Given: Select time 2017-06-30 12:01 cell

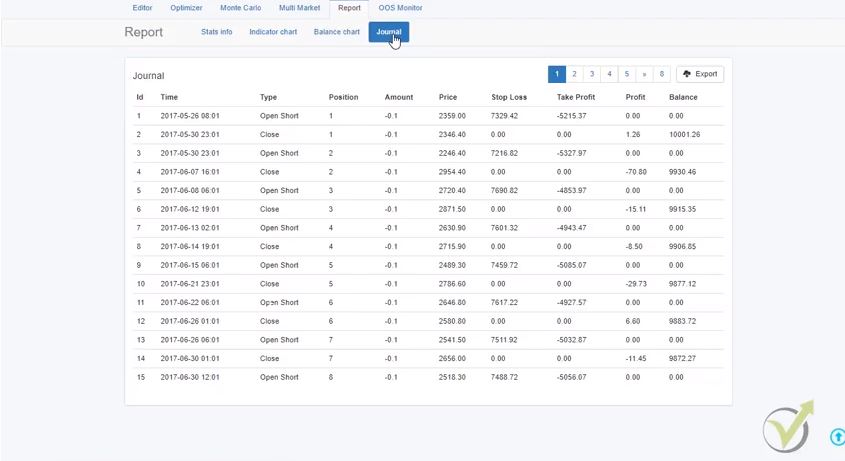Looking at the screenshot, I should (190, 377).
